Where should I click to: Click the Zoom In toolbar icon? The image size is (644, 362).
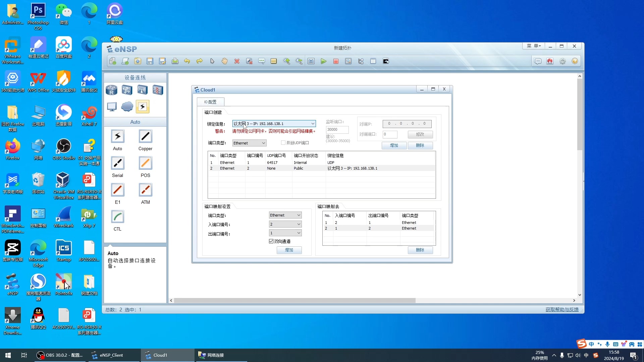click(286, 61)
